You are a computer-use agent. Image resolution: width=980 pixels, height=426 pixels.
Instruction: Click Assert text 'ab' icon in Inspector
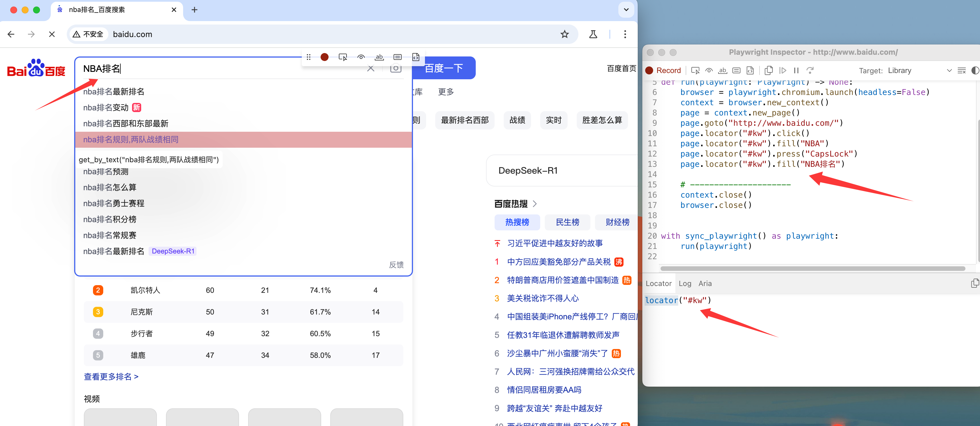[722, 70]
